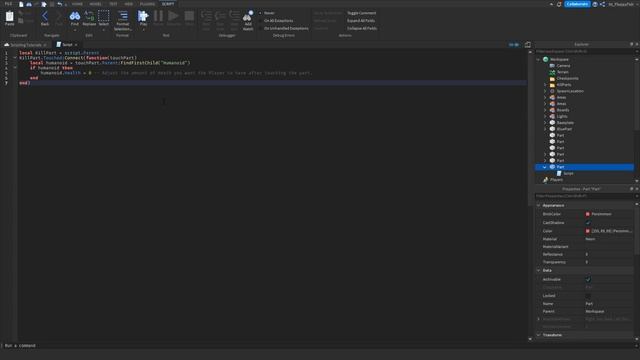Screen dimensions: 640x360
Task: Click the Parent property value Workspace
Action: [595, 311]
